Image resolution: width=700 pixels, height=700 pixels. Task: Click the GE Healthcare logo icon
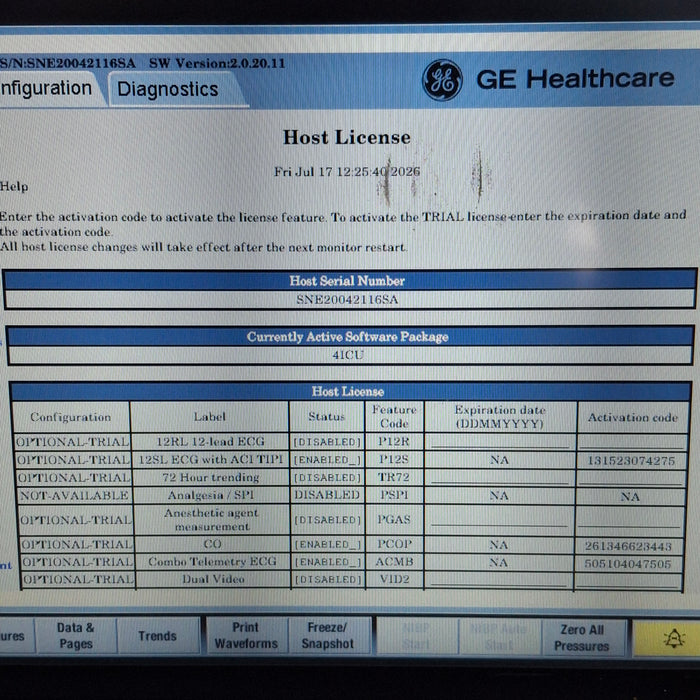(x=442, y=80)
